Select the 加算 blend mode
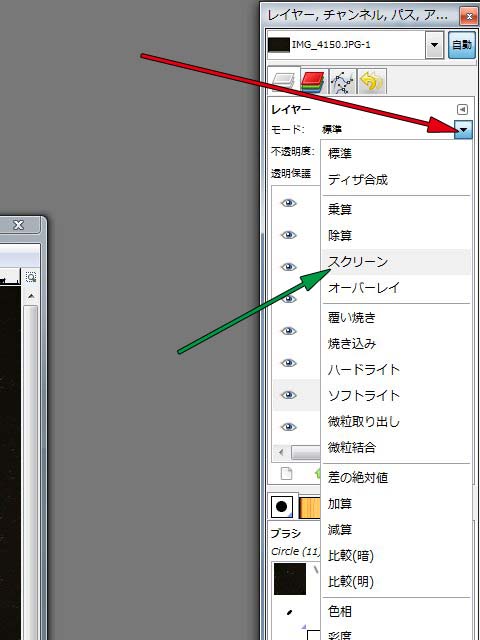Image resolution: width=480 pixels, height=640 pixels. (396, 504)
